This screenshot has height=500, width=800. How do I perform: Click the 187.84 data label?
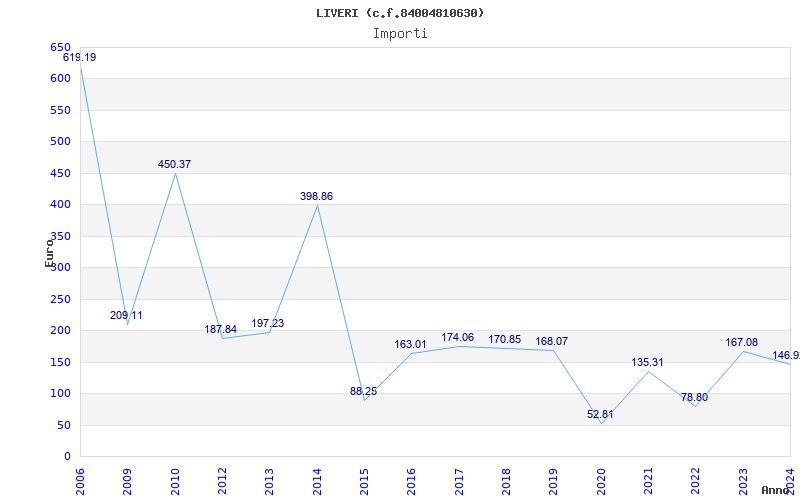220,329
